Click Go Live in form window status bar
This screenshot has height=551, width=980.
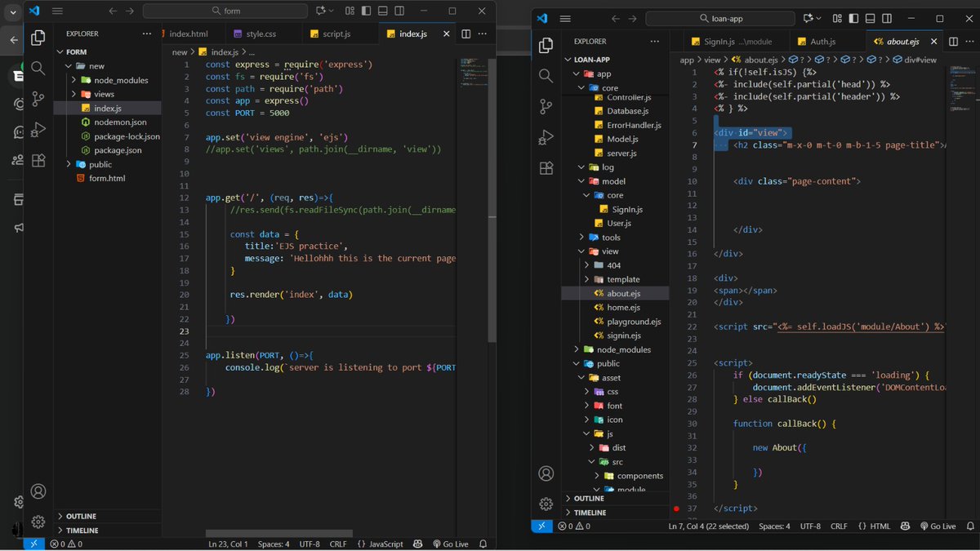pos(451,544)
